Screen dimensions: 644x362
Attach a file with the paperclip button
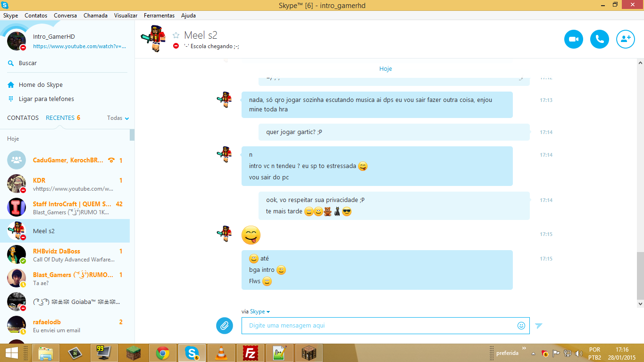pyautogui.click(x=225, y=325)
